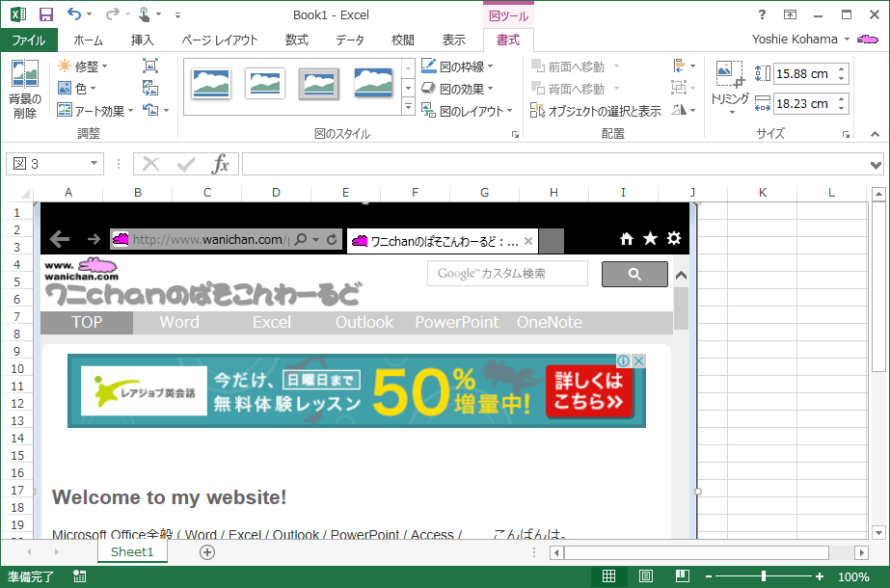Switch to ホーム (Home) tab

click(88, 40)
